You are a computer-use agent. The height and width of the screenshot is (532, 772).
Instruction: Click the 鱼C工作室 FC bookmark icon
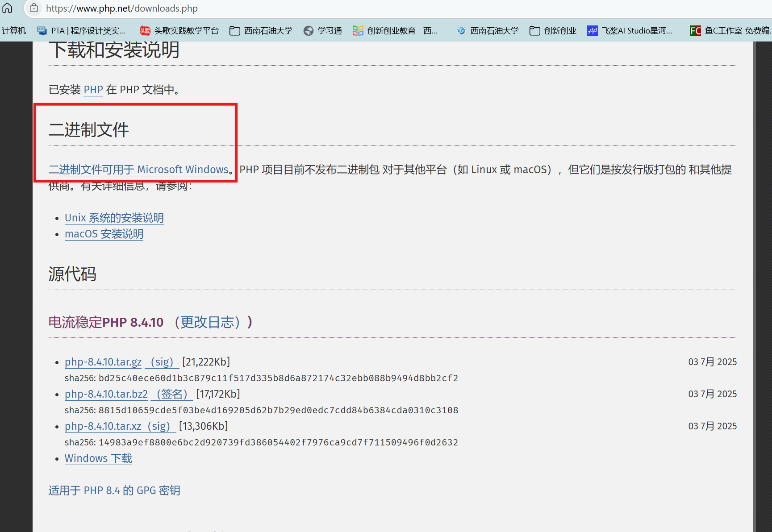(x=695, y=30)
